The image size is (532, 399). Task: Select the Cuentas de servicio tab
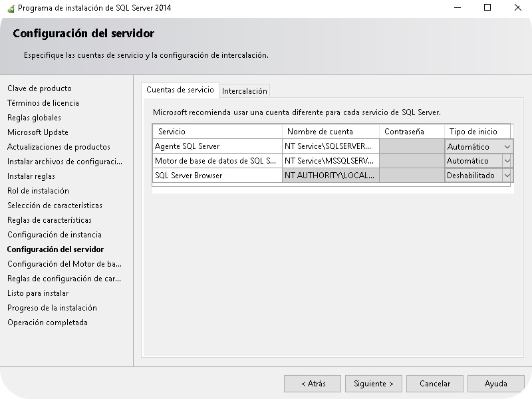pyautogui.click(x=180, y=90)
